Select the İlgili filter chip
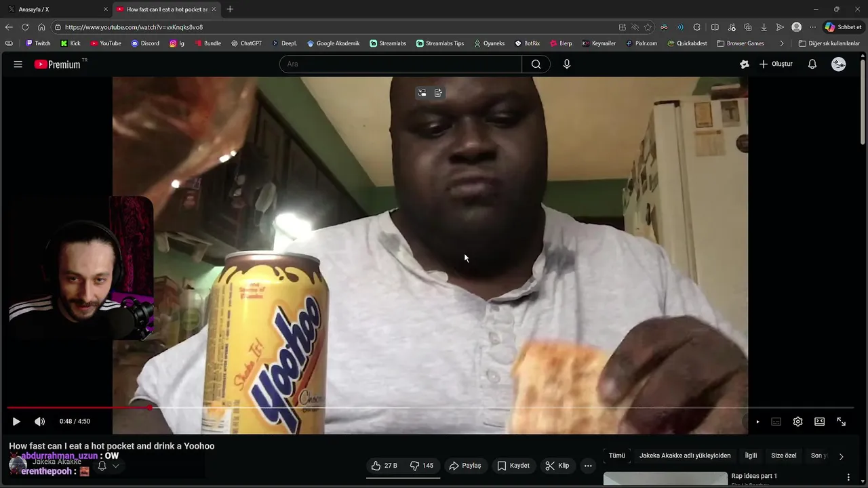This screenshot has width=868, height=488. click(x=751, y=455)
